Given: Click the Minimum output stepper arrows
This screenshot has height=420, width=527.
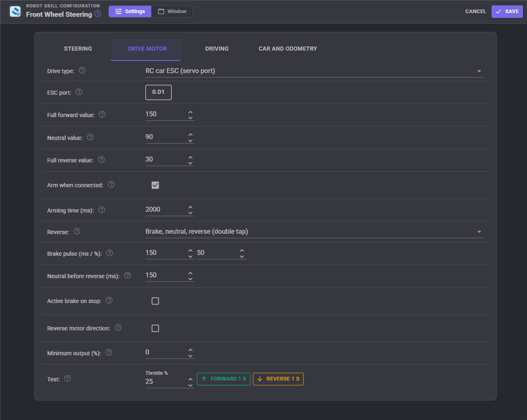Looking at the screenshot, I should click(190, 353).
